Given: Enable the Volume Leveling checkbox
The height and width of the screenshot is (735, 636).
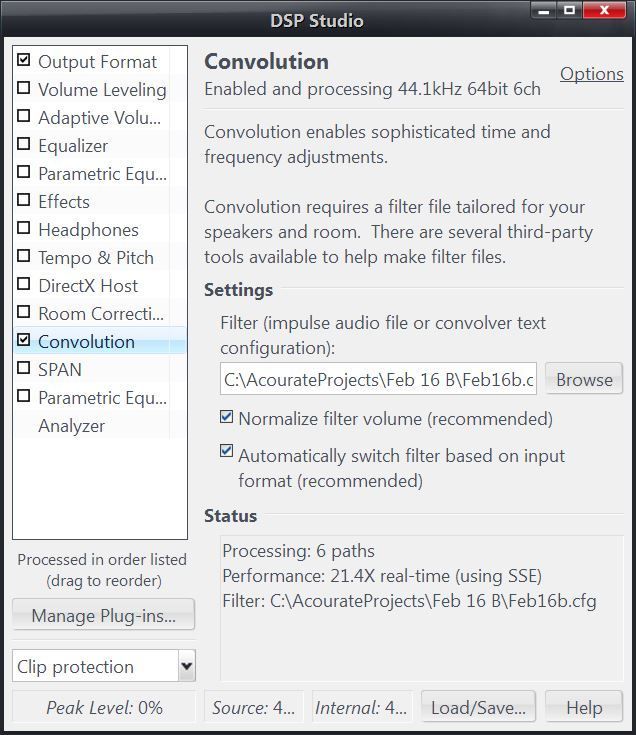Looking at the screenshot, I should 23,88.
